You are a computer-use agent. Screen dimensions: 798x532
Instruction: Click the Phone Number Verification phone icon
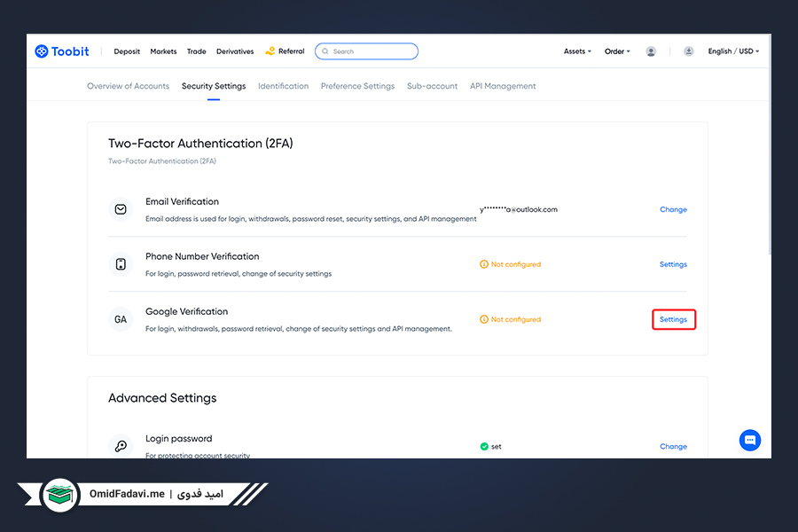click(x=121, y=264)
